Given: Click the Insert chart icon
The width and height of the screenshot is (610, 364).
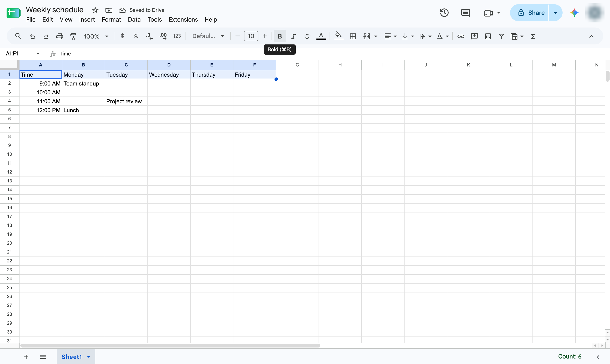Looking at the screenshot, I should (488, 36).
